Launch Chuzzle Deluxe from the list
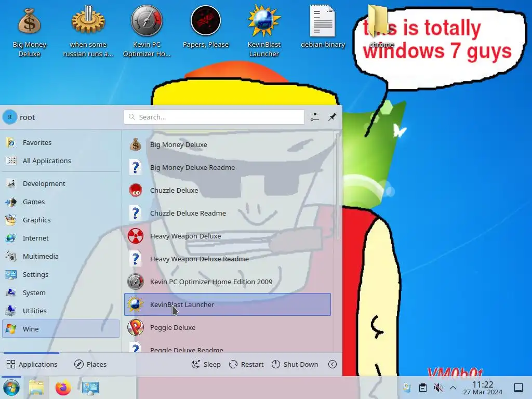This screenshot has height=399, width=532. (x=228, y=190)
